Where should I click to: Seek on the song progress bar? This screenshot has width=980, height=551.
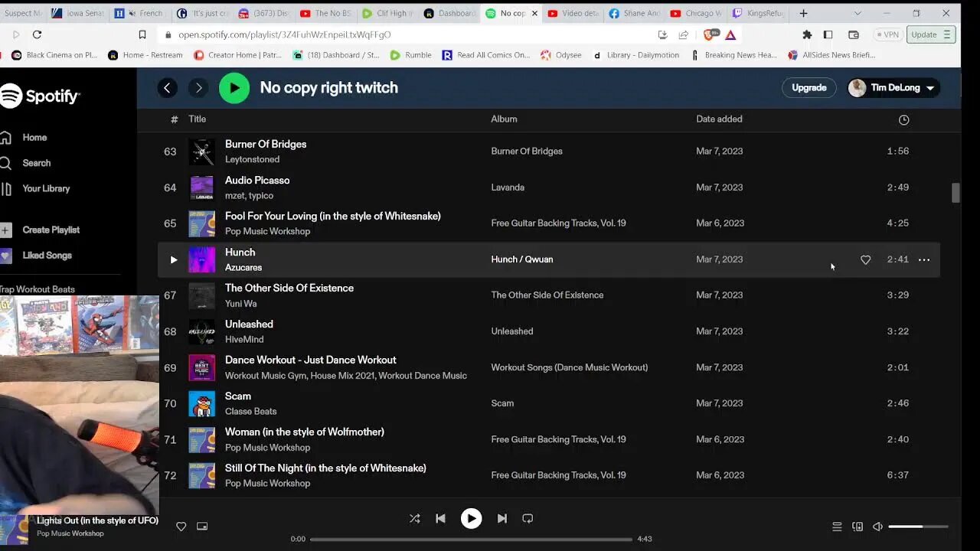click(471, 539)
